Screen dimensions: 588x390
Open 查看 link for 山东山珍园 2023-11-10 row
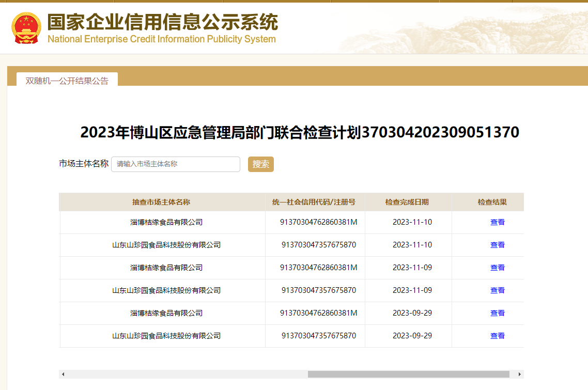[x=497, y=245]
